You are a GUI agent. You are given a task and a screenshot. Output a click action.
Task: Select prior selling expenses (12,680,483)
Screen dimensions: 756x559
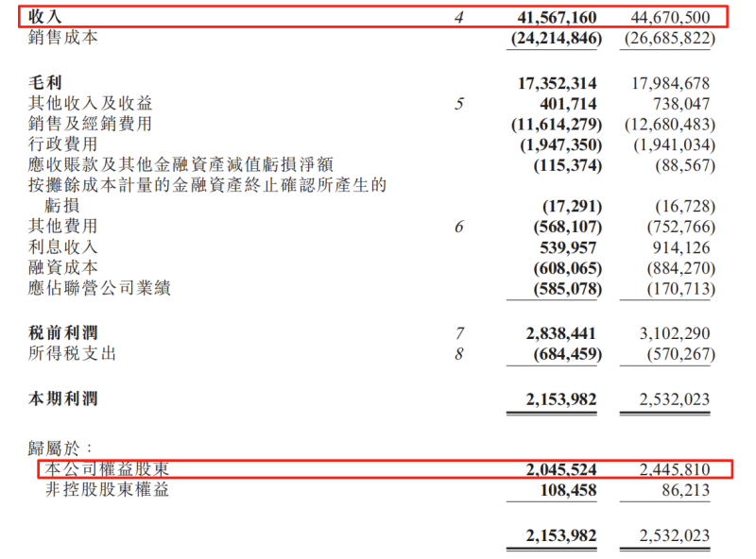[x=670, y=125]
